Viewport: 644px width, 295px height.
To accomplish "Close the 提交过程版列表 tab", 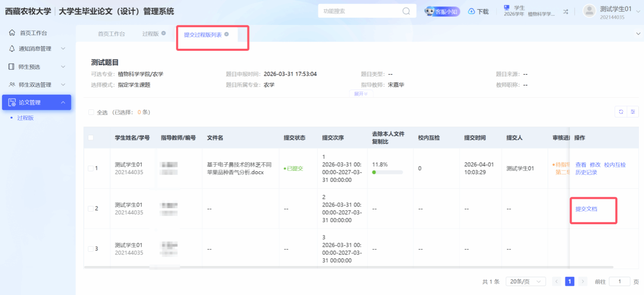I will (227, 35).
